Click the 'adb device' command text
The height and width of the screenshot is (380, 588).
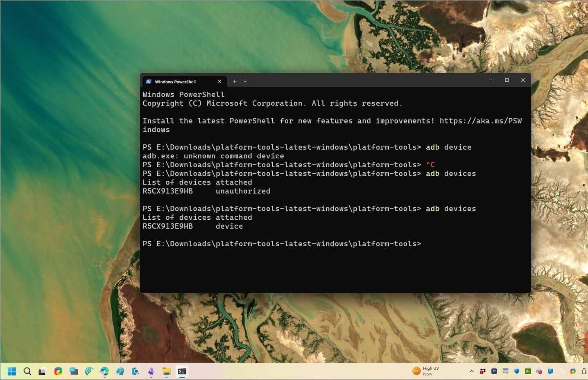448,147
